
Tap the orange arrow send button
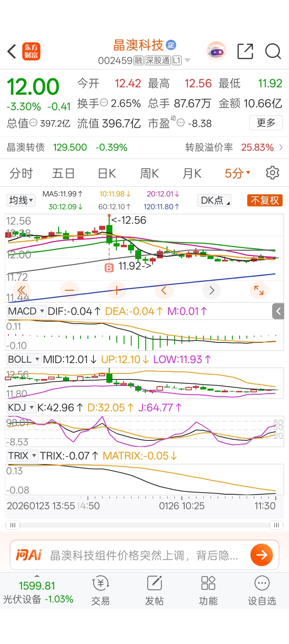[262, 555]
